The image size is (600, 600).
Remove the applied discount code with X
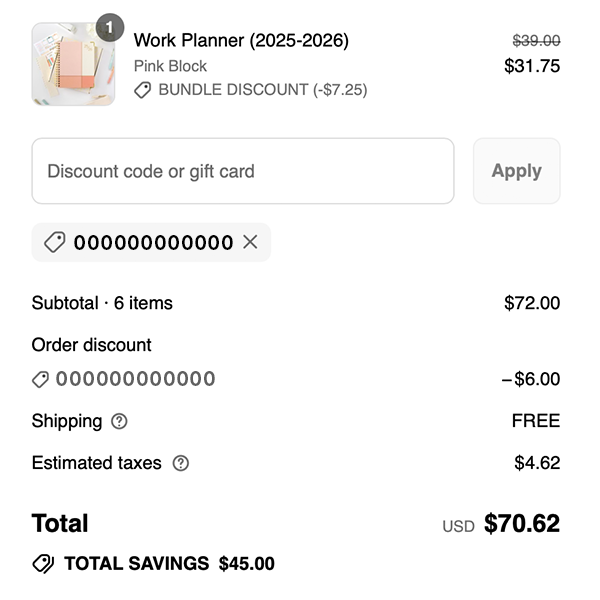[250, 242]
